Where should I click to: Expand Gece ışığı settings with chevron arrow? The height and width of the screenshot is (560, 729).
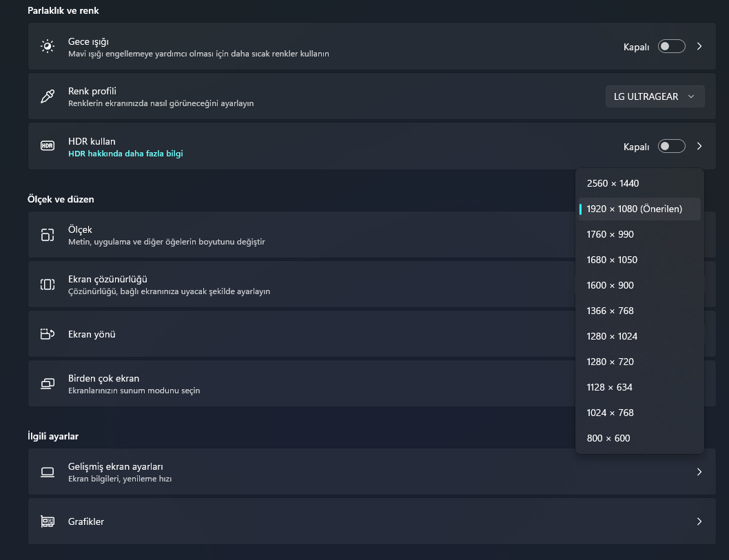[x=699, y=46]
